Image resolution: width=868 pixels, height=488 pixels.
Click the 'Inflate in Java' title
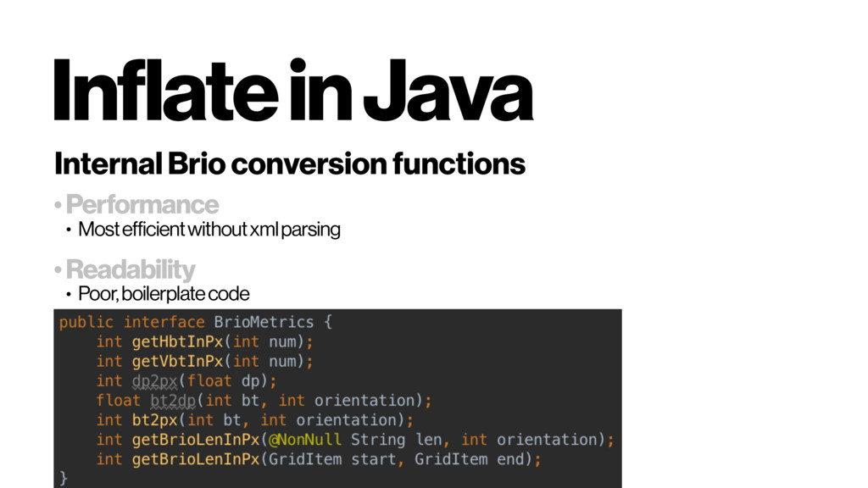293,90
